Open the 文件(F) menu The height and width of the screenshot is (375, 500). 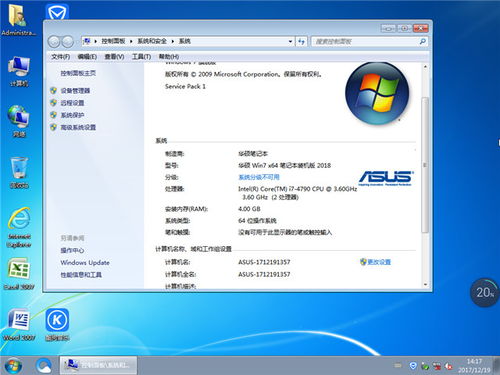[60, 57]
